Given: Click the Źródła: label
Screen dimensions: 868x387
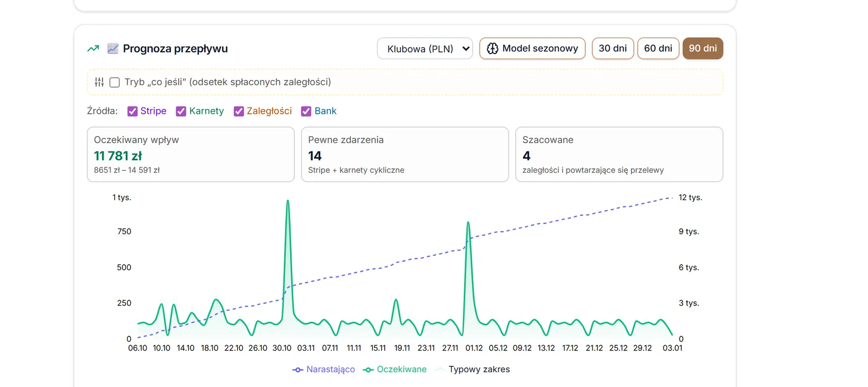Looking at the screenshot, I should 102,111.
